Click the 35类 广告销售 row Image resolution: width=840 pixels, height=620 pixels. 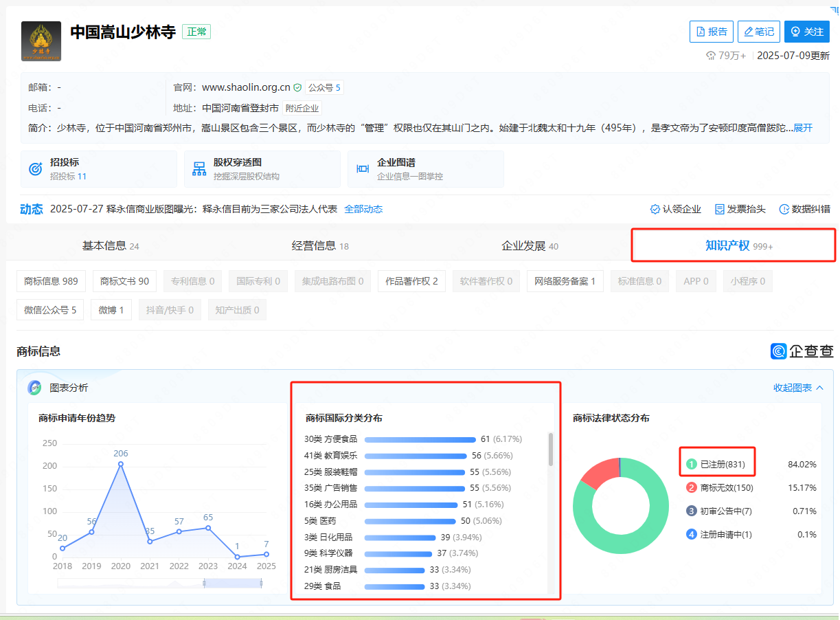click(408, 488)
